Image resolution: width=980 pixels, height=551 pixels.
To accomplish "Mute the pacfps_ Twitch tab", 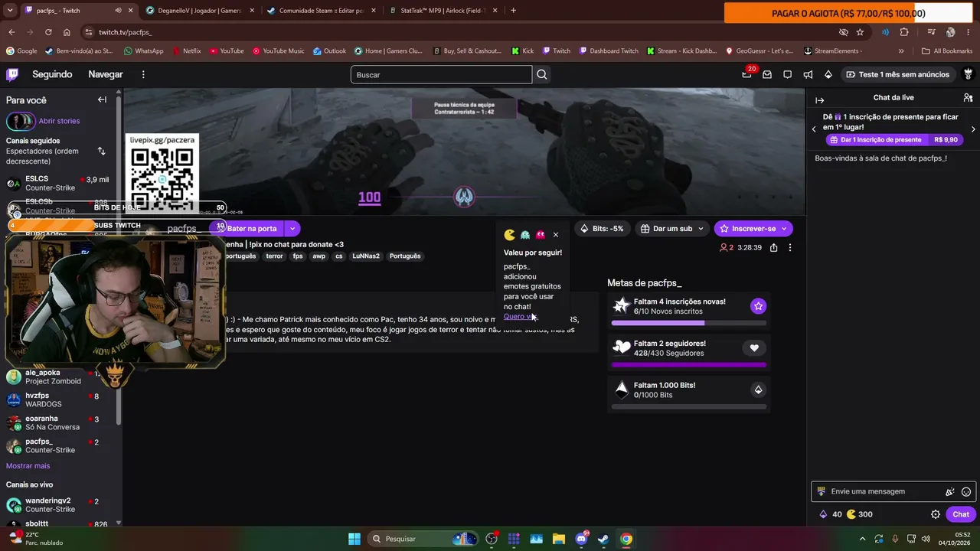I will click(x=118, y=11).
